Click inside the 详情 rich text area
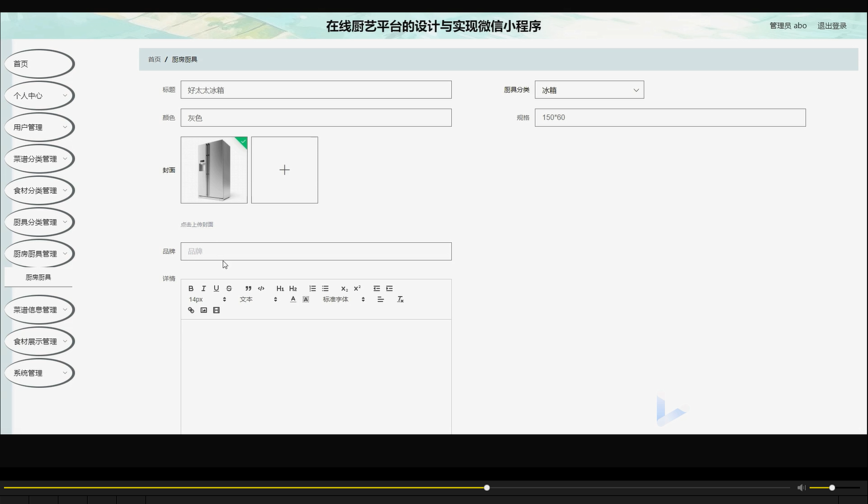This screenshot has width=868, height=504. point(316,376)
